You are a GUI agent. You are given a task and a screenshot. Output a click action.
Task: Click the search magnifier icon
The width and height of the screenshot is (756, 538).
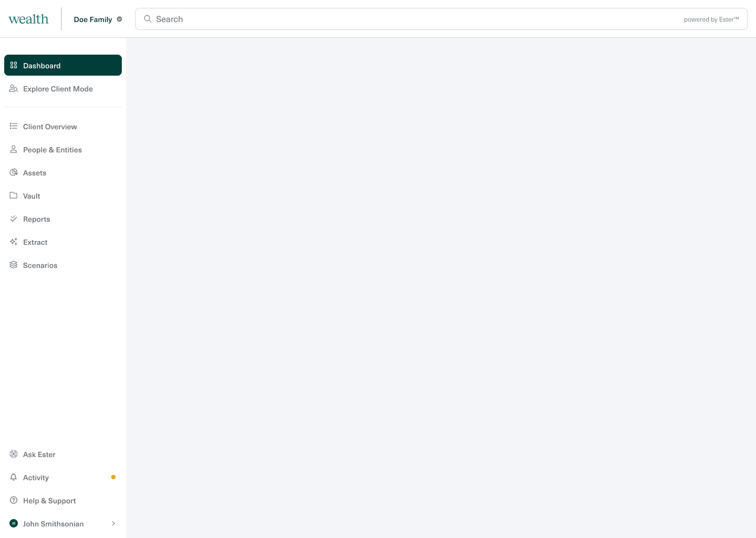coord(148,19)
